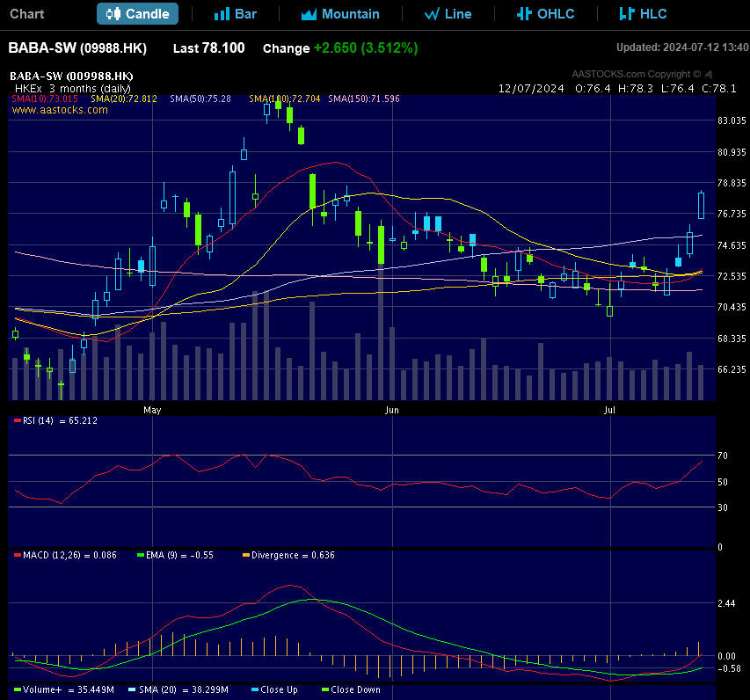Switch to the Line chart view

448,13
